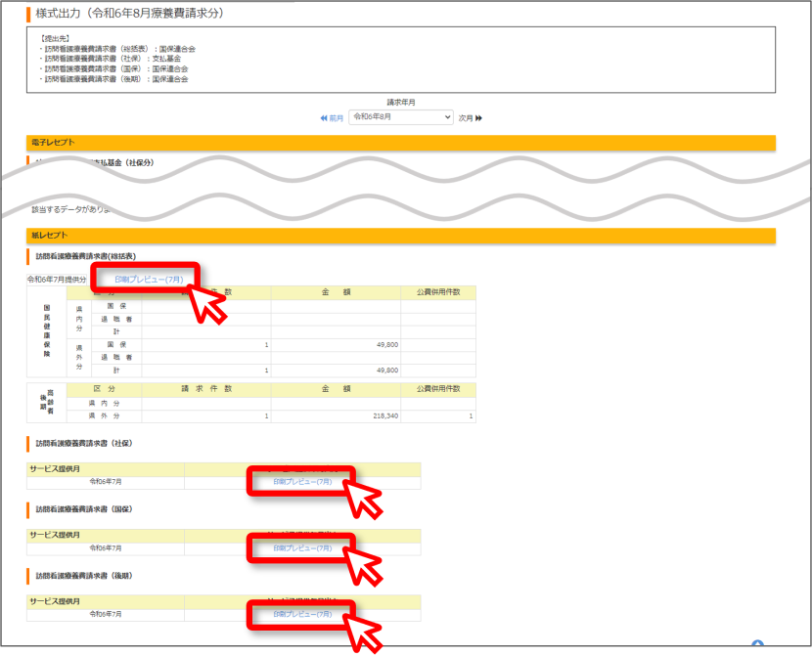This screenshot has height=655, width=812.
Task: Go to the next month via 次月 text
Action: pyautogui.click(x=466, y=118)
